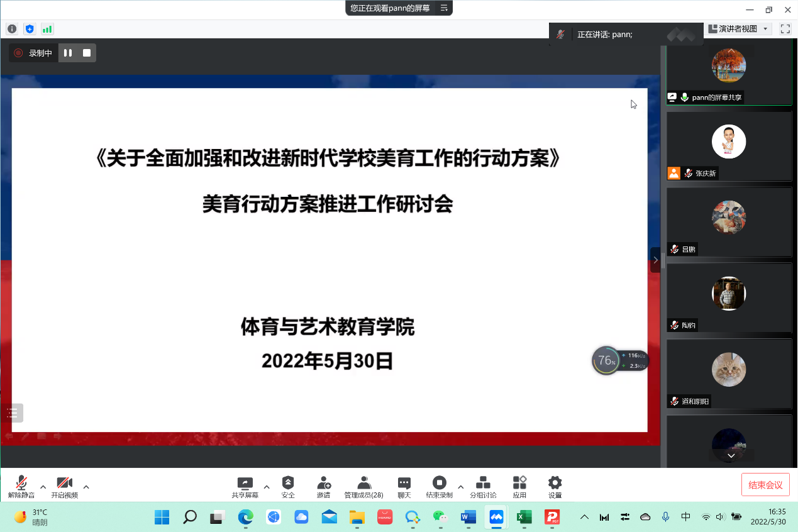Click the microphone tray icon
798x532 pixels.
coord(665,517)
